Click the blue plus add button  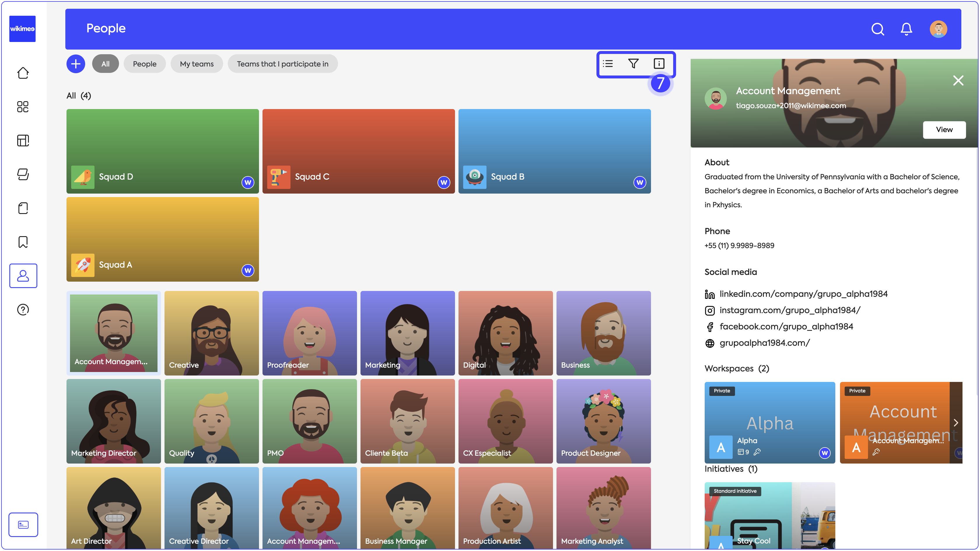tap(76, 64)
